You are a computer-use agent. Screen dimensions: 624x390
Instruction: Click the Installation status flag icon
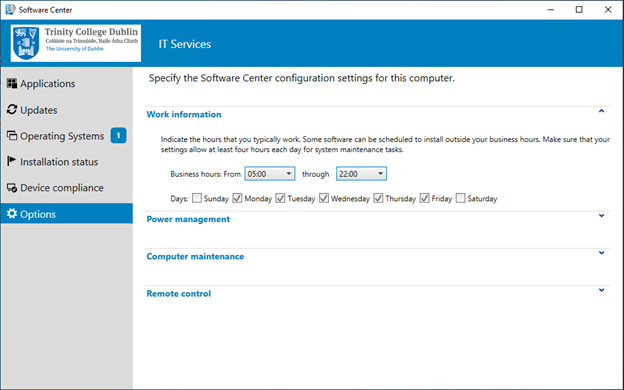coord(12,161)
